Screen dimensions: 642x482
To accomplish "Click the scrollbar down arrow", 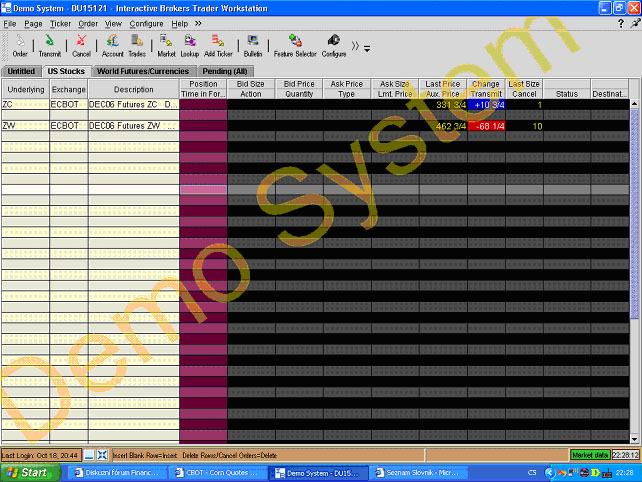I will 634,439.
